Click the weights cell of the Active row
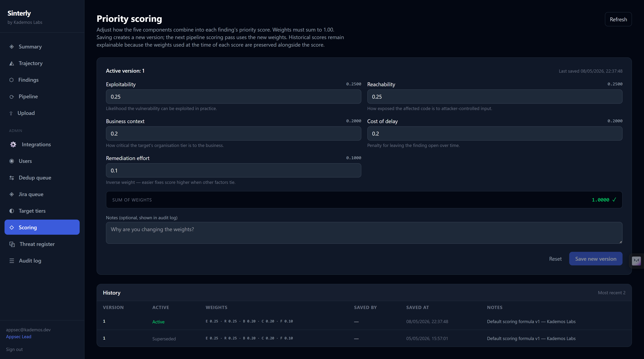The image size is (644, 359). (x=249, y=321)
